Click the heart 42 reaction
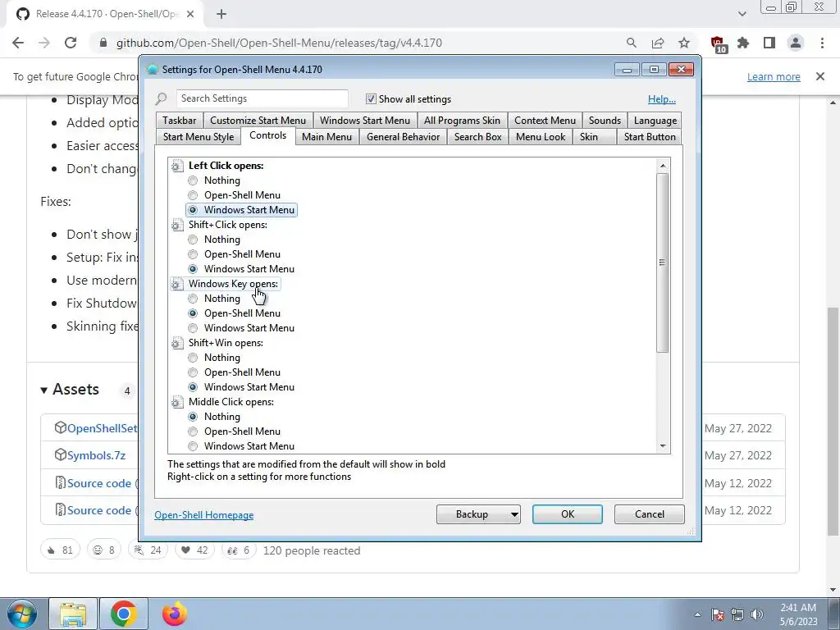840x630 pixels. pyautogui.click(x=195, y=550)
